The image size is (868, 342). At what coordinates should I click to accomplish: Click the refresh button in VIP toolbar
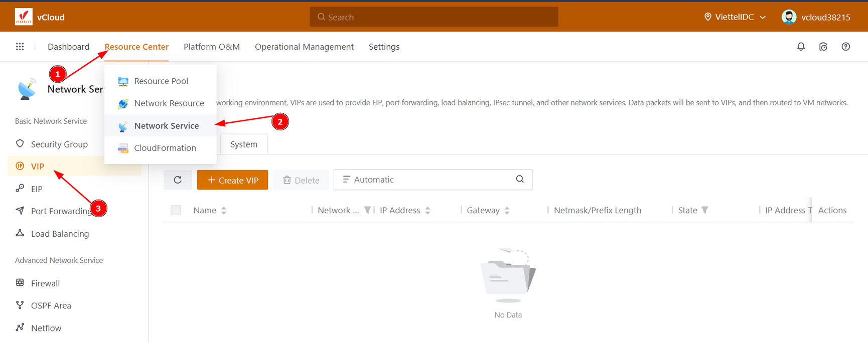coord(178,180)
